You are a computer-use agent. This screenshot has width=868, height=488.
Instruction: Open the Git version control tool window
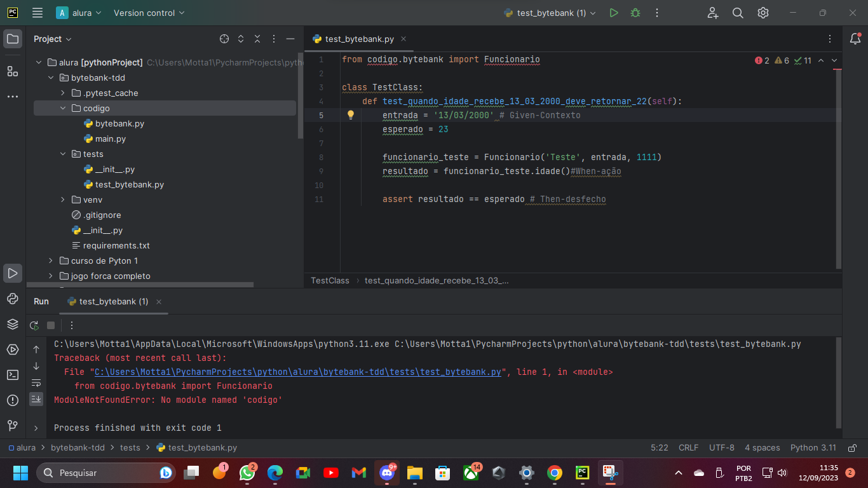(x=13, y=425)
